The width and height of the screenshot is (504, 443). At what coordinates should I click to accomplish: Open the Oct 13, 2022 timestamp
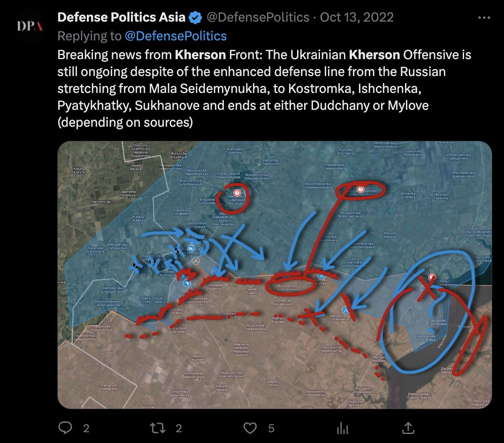pos(357,17)
